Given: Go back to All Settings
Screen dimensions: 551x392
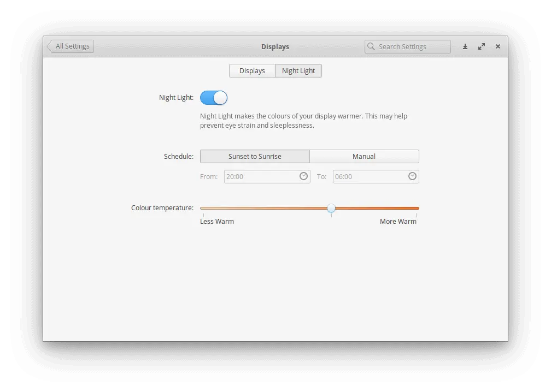Looking at the screenshot, I should pos(71,46).
